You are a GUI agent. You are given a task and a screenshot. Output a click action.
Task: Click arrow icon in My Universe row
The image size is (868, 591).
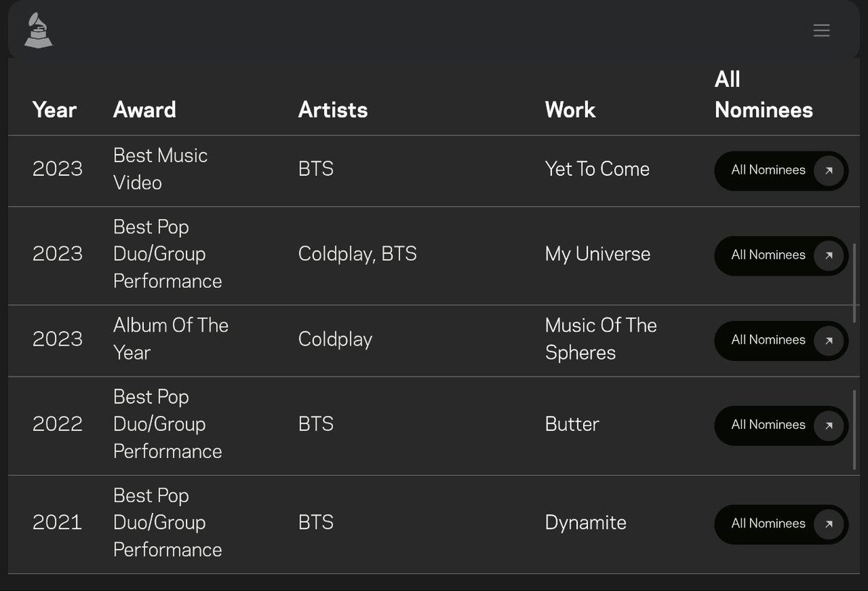(x=829, y=255)
